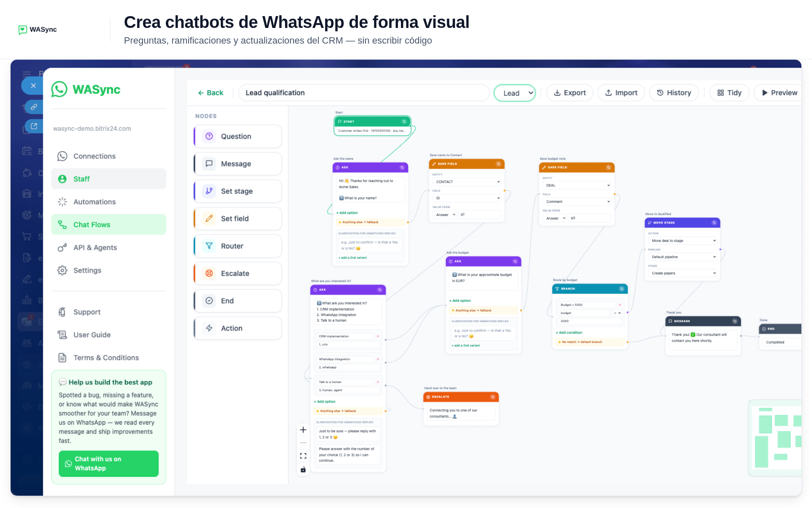
Task: Open settings icon on "What are you interested in?" node
Action: point(380,290)
